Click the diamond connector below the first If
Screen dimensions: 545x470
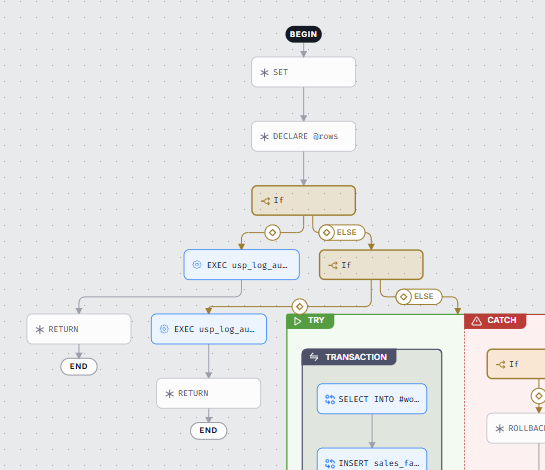[x=272, y=232]
